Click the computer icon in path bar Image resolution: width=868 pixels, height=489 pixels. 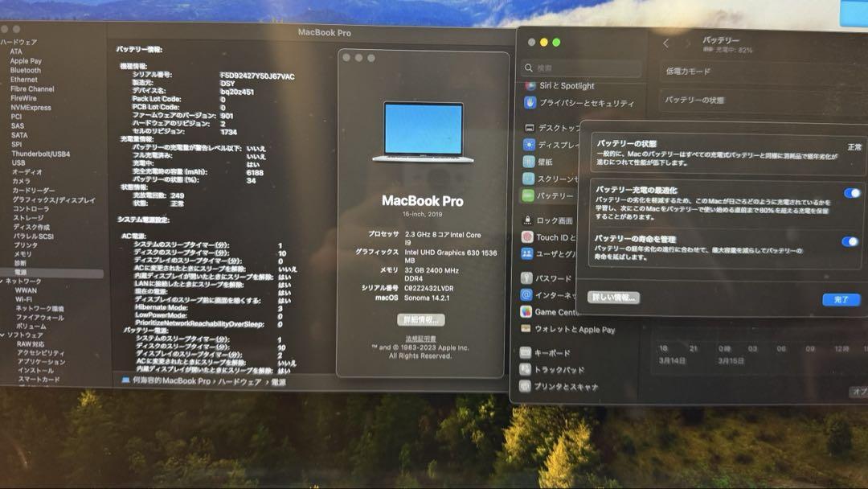[x=125, y=380]
